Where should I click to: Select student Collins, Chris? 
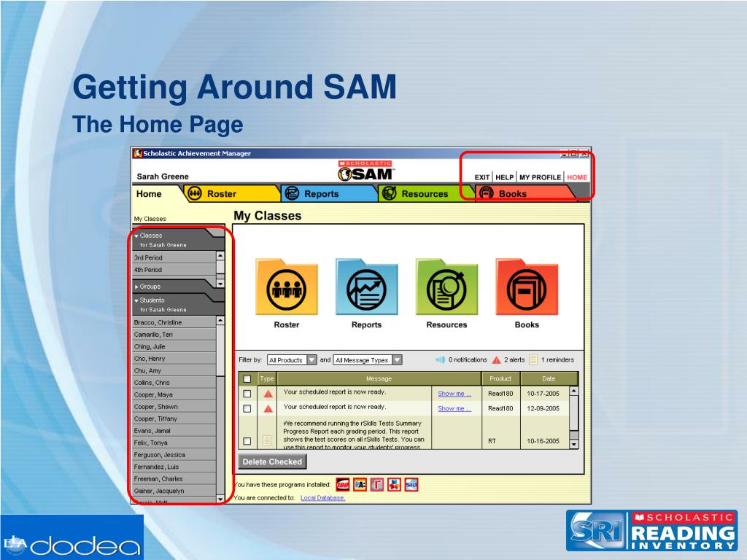pyautogui.click(x=174, y=382)
